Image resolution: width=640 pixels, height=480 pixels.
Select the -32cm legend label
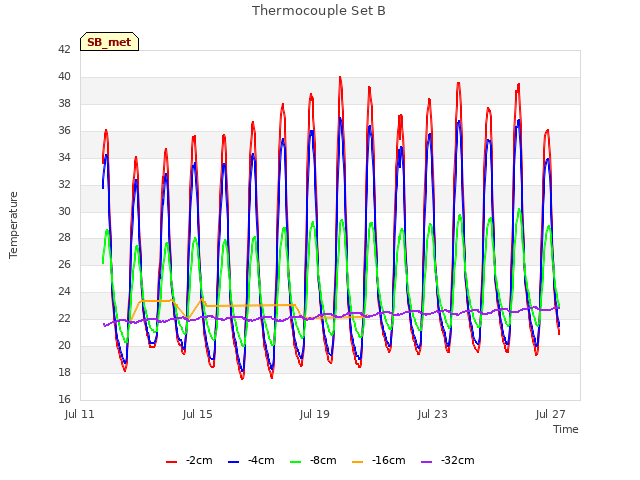tap(458, 460)
